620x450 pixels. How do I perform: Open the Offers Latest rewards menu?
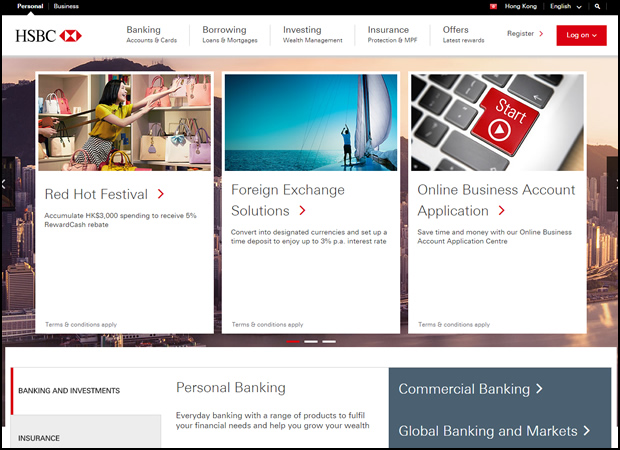point(463,34)
